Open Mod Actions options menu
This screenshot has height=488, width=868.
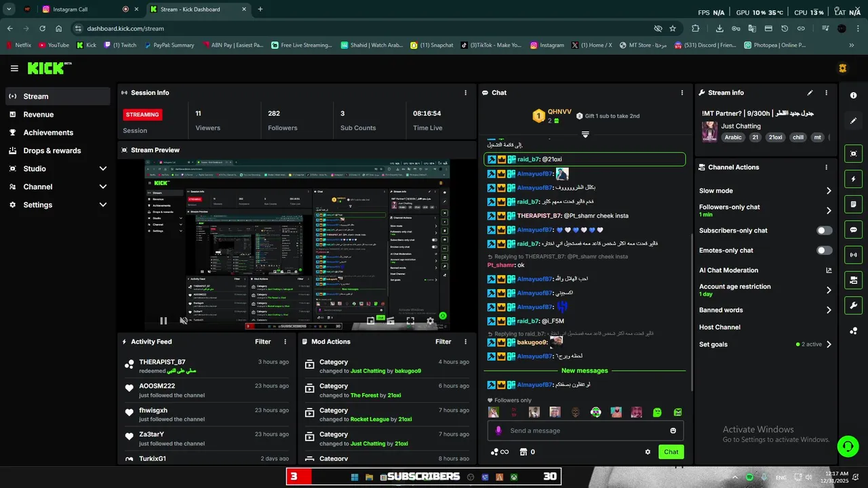pos(466,342)
